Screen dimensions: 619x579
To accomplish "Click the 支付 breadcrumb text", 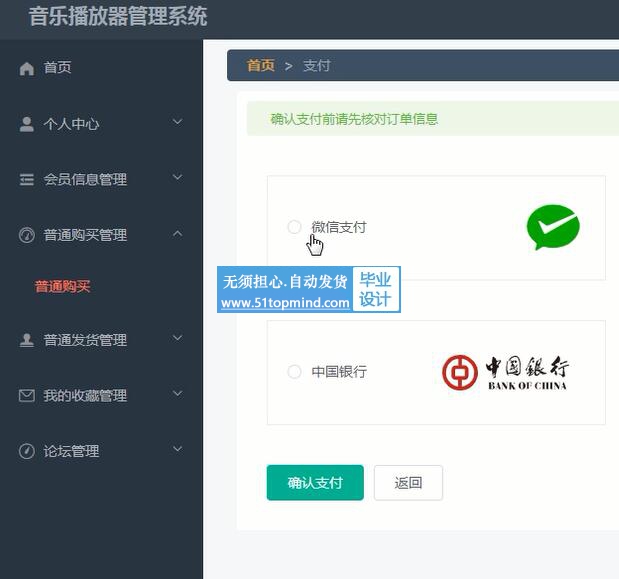I will click(x=317, y=66).
